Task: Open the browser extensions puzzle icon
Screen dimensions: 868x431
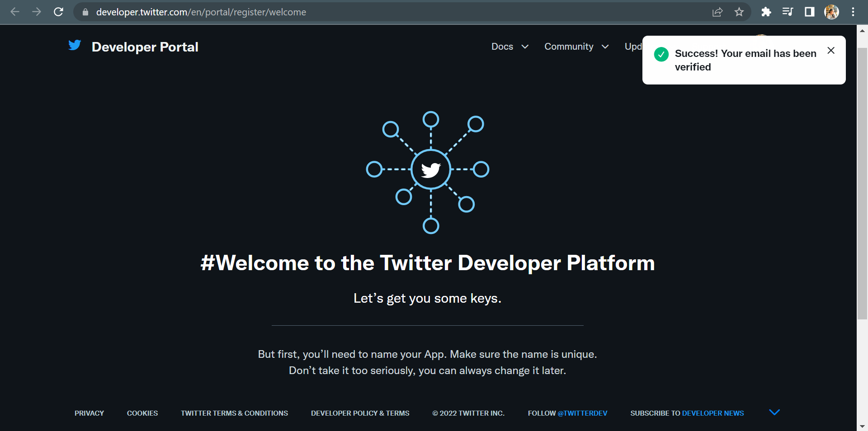Action: (766, 12)
